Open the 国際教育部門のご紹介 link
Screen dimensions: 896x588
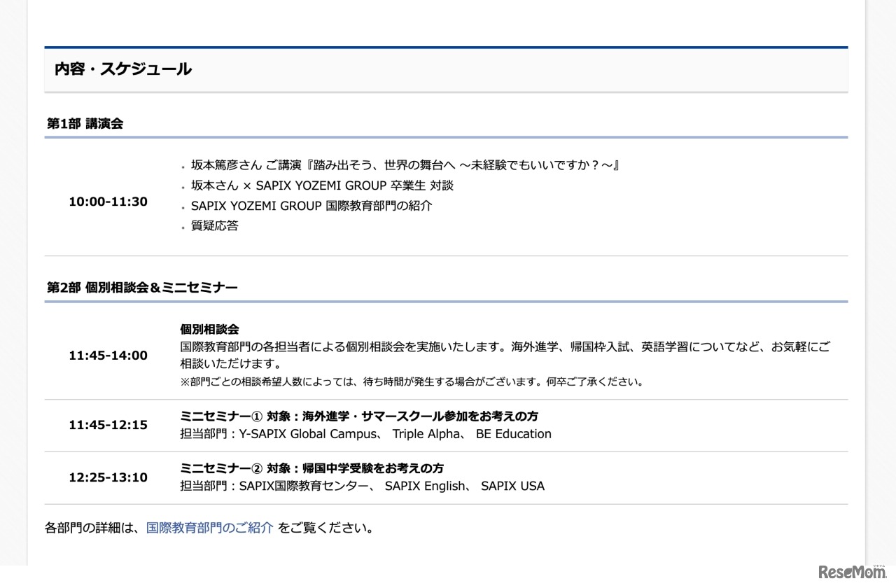(209, 528)
